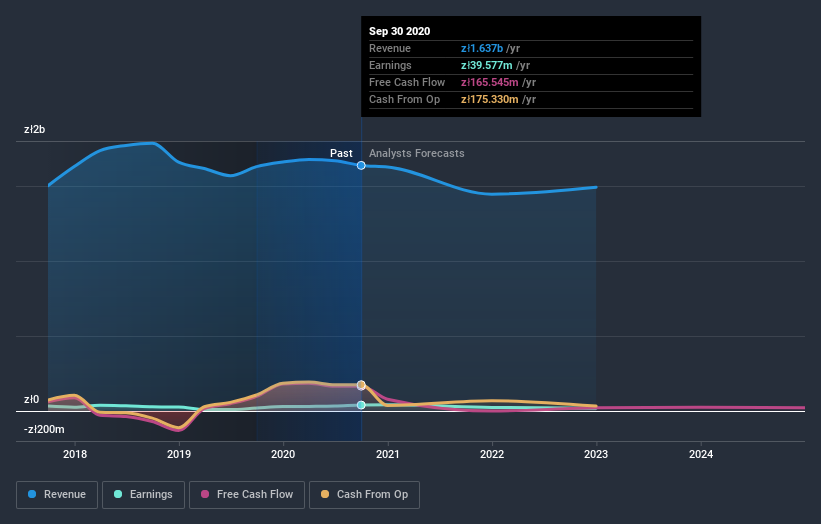Click the zł165.545m free cash flow value

click(490, 82)
